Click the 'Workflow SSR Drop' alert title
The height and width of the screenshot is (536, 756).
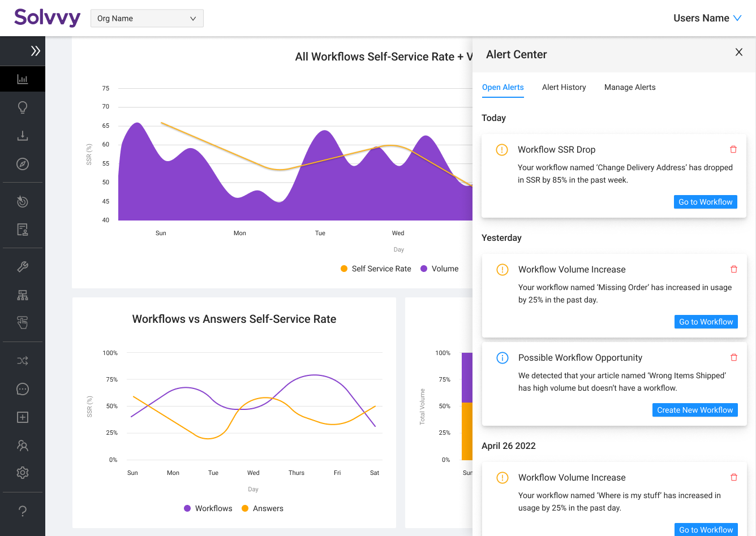557,149
